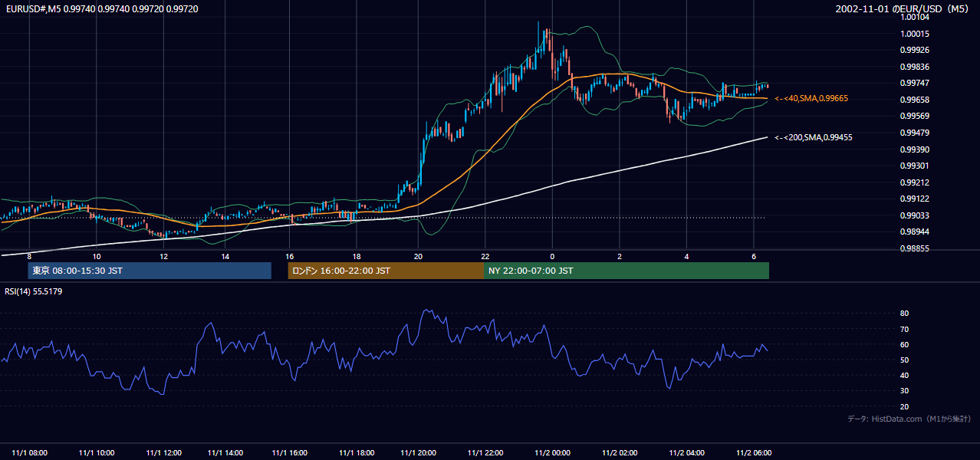Click the 11/2 00:00 time label
Screen dimensions: 980x460
pos(553,453)
